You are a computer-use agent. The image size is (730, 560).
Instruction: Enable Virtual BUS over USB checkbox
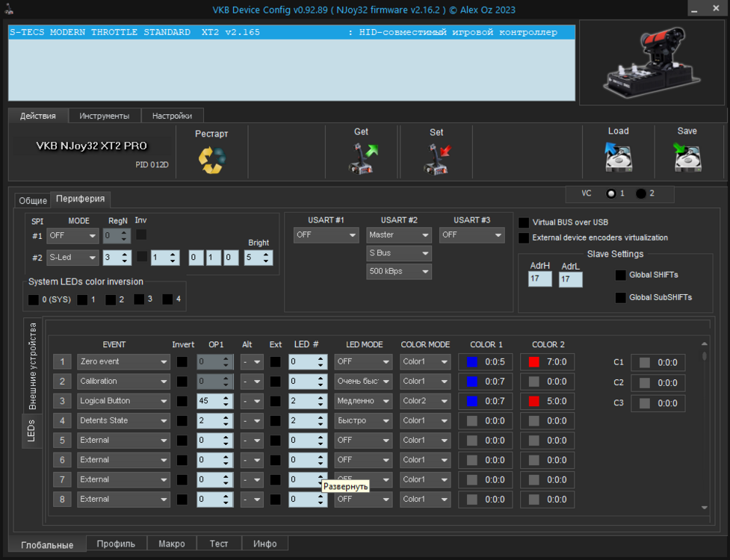pos(524,223)
